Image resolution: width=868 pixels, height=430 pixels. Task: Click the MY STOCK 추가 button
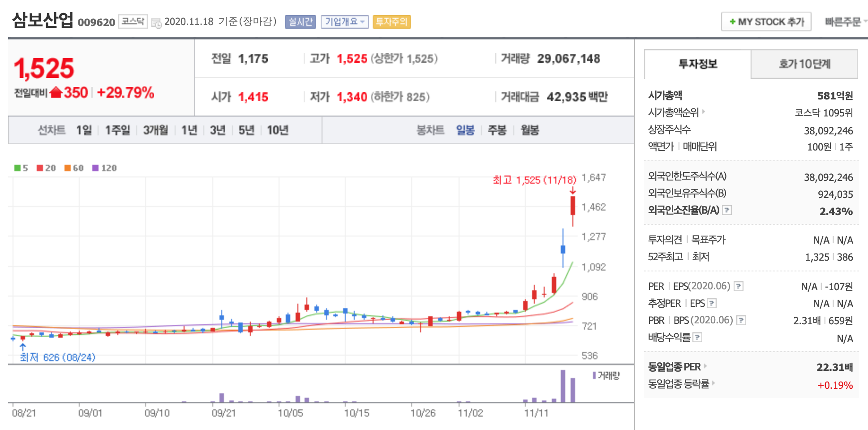(766, 21)
